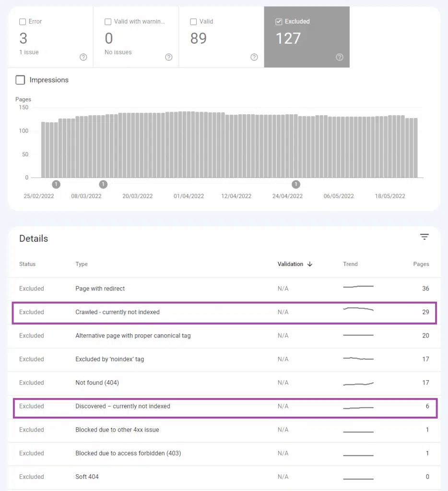The width and height of the screenshot is (448, 491).
Task: Uncheck the Excluded checkbox
Action: [x=279, y=22]
